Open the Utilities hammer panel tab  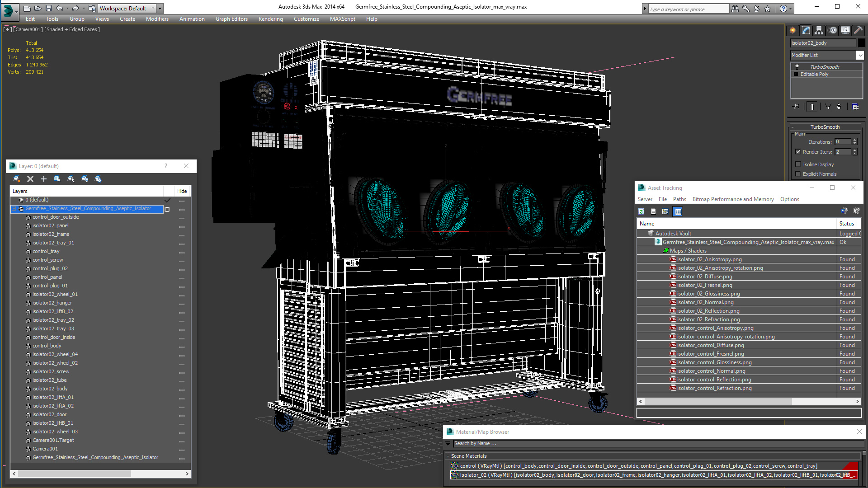(858, 30)
